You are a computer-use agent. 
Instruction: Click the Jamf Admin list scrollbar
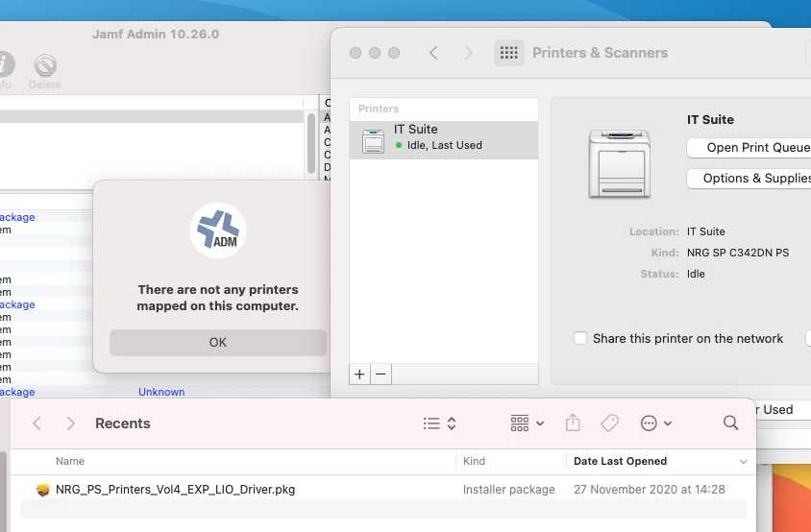(x=310, y=143)
